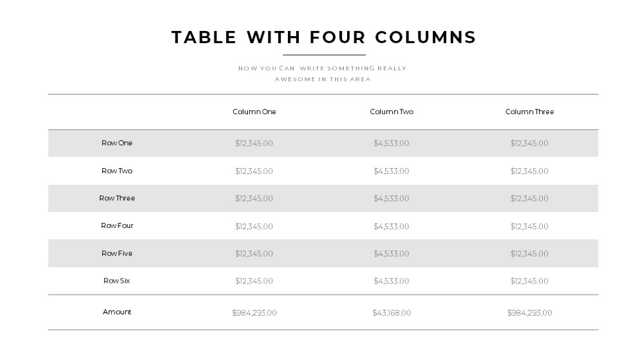
Task: Select Row Five's Column Two value $4,533.00
Action: 392,254
